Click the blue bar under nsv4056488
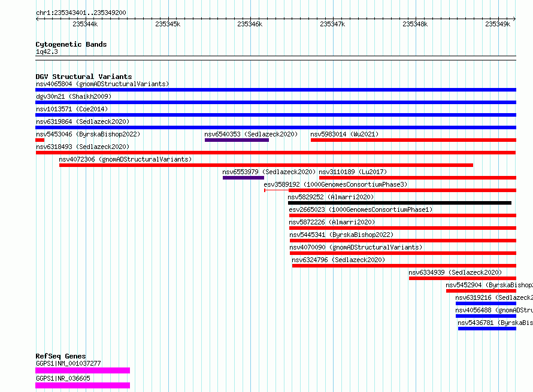The width and height of the screenshot is (533, 392). point(486,316)
